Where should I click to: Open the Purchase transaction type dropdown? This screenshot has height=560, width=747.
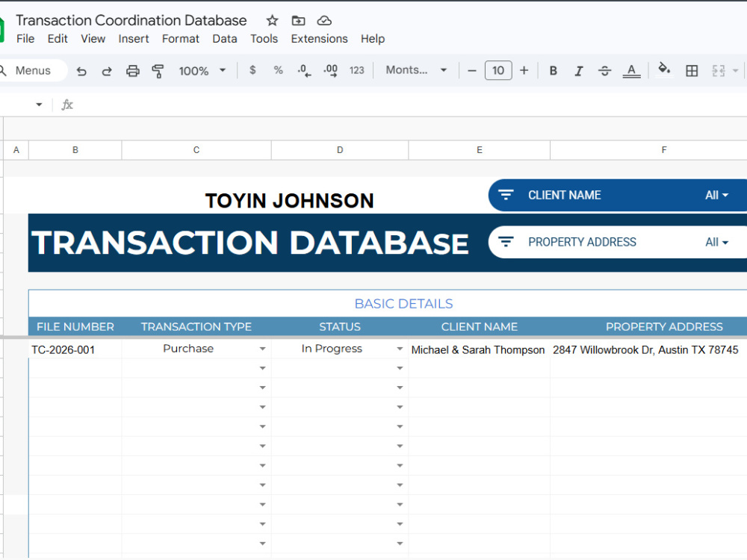tap(262, 349)
